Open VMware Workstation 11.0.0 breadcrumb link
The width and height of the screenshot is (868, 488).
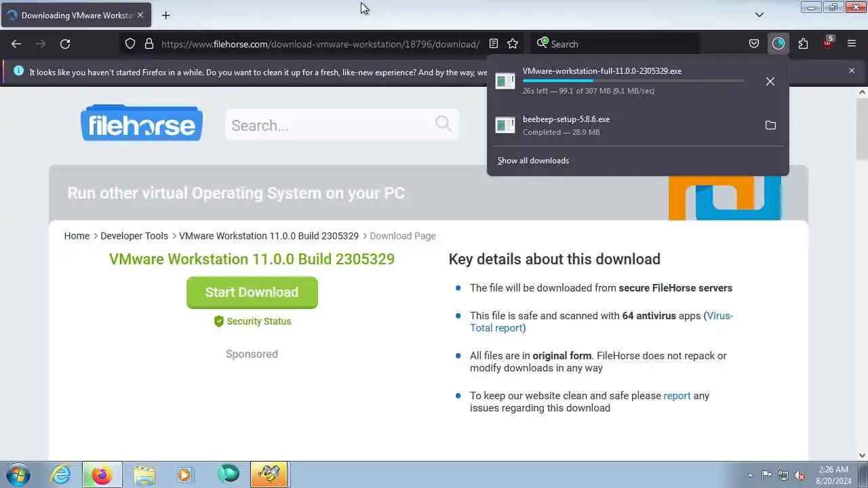pos(269,236)
